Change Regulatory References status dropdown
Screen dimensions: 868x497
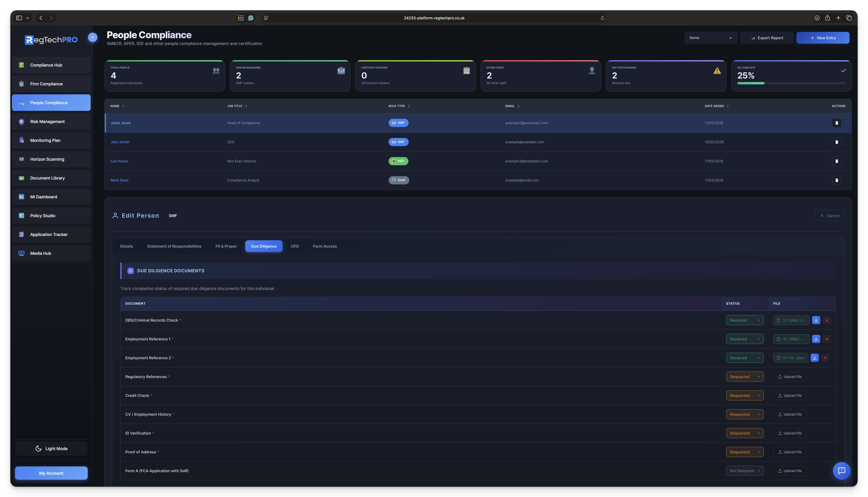(744, 377)
